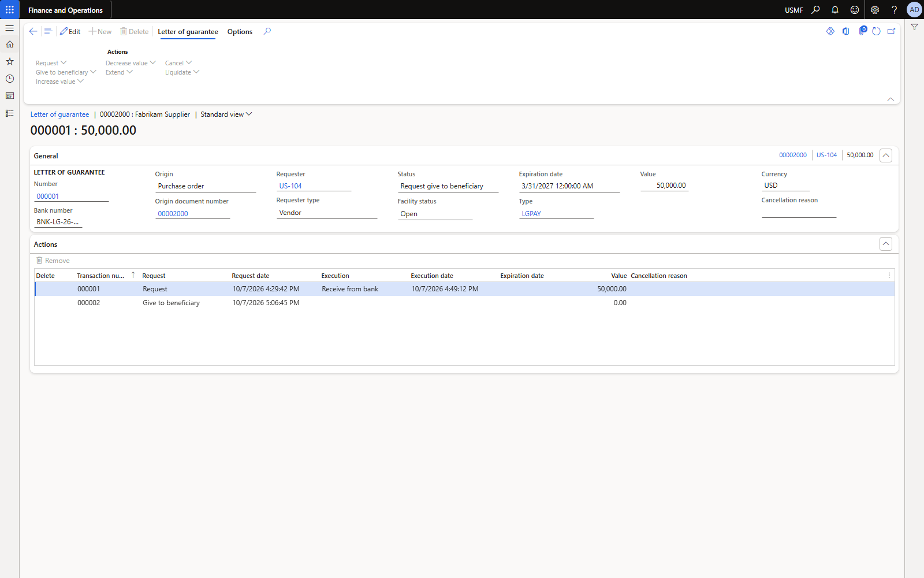
Task: Click the Bank number field
Action: (x=58, y=222)
